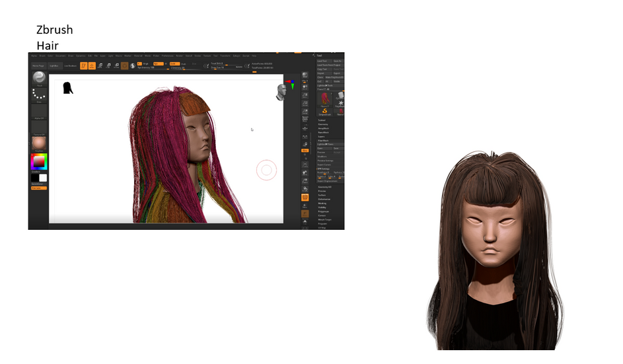Click the Draw mode button in top shelf
The width and height of the screenshot is (623, 364).
tap(92, 66)
